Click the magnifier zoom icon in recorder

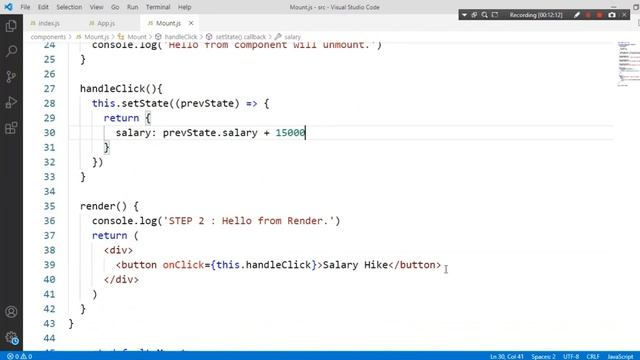pos(484,15)
